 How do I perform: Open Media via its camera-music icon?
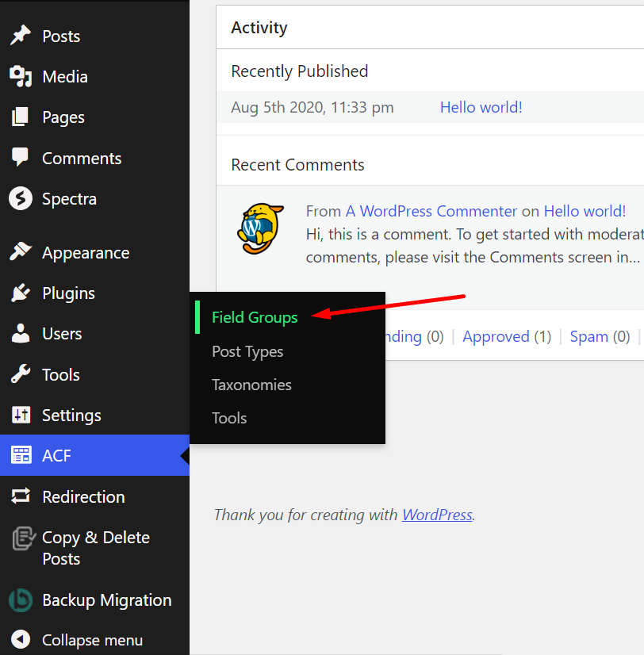pyautogui.click(x=20, y=76)
